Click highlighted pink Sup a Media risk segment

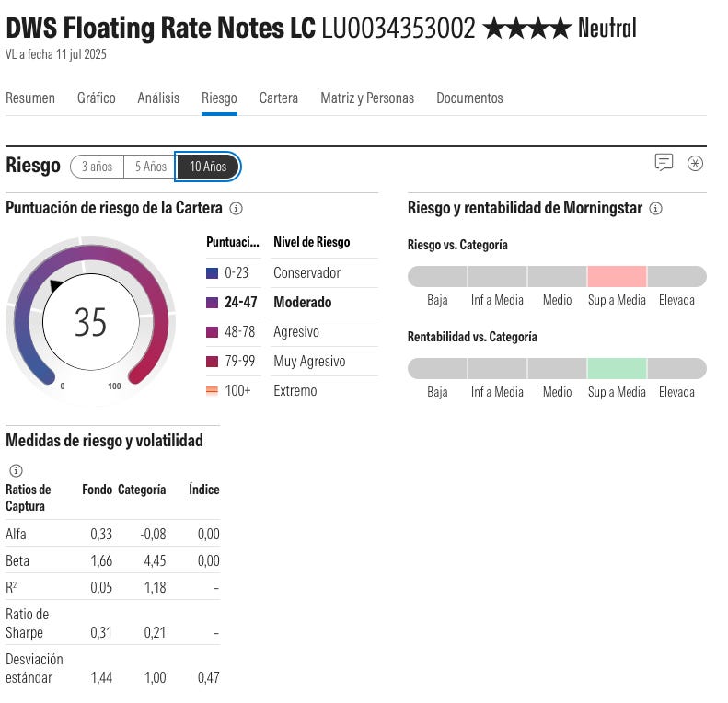click(x=617, y=277)
